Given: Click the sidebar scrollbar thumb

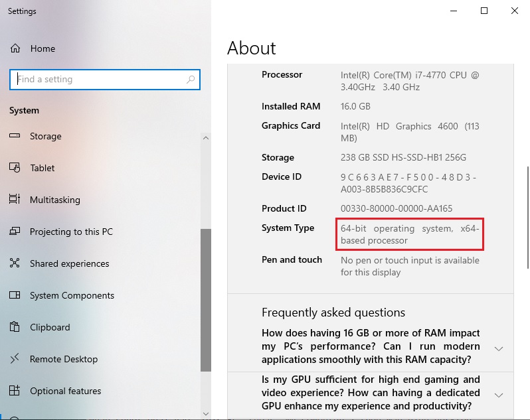Looking at the screenshot, I should pos(205,300).
